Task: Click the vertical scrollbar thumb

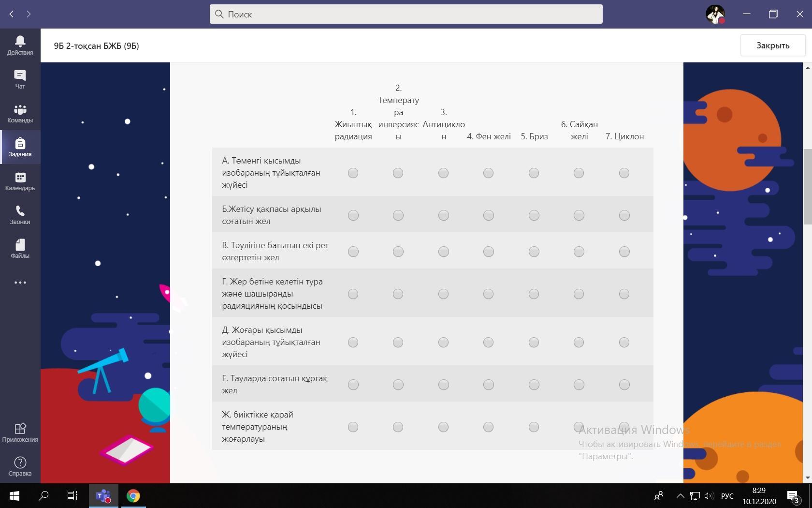Action: click(807, 187)
